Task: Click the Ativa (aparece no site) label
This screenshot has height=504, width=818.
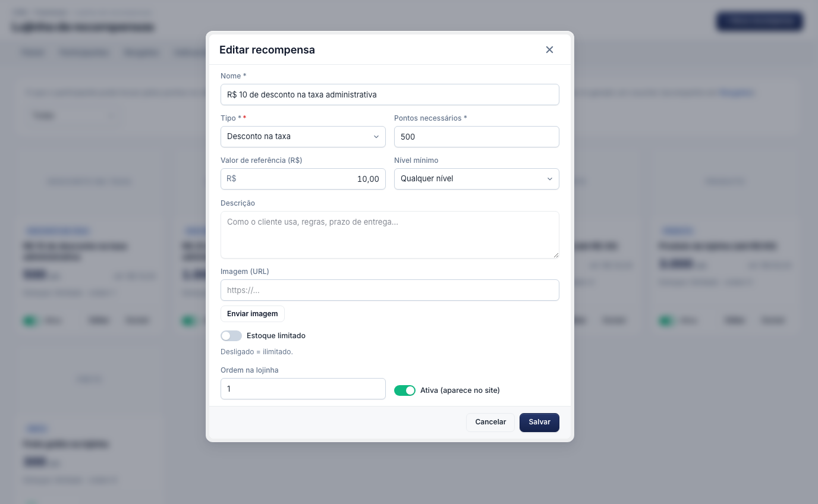Action: pyautogui.click(x=460, y=390)
